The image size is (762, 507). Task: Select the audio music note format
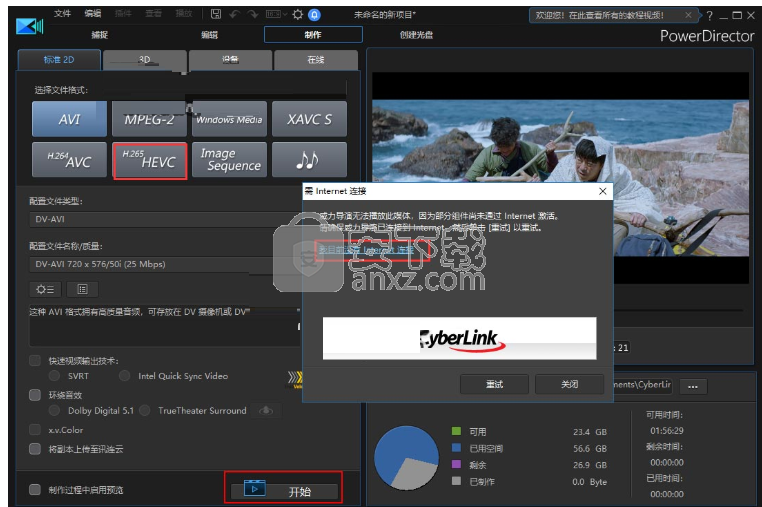pos(309,160)
